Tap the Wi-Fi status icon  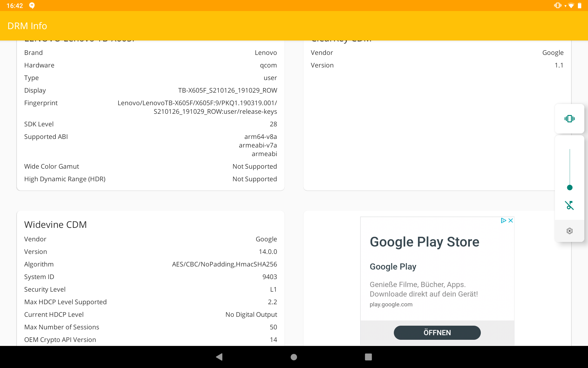571,6
